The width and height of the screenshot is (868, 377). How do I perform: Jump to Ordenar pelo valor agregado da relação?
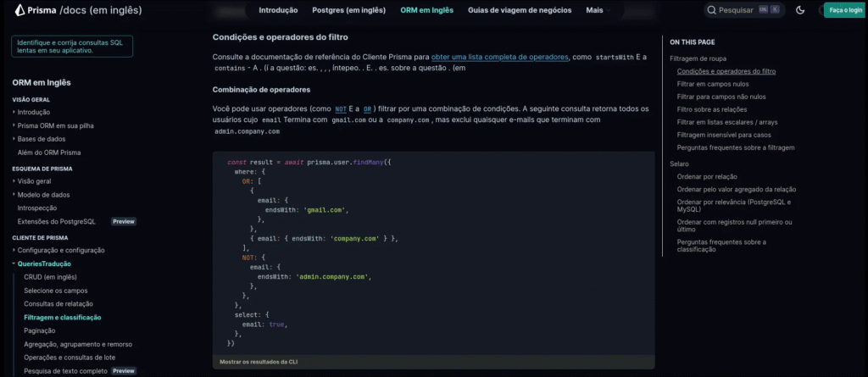[737, 189]
